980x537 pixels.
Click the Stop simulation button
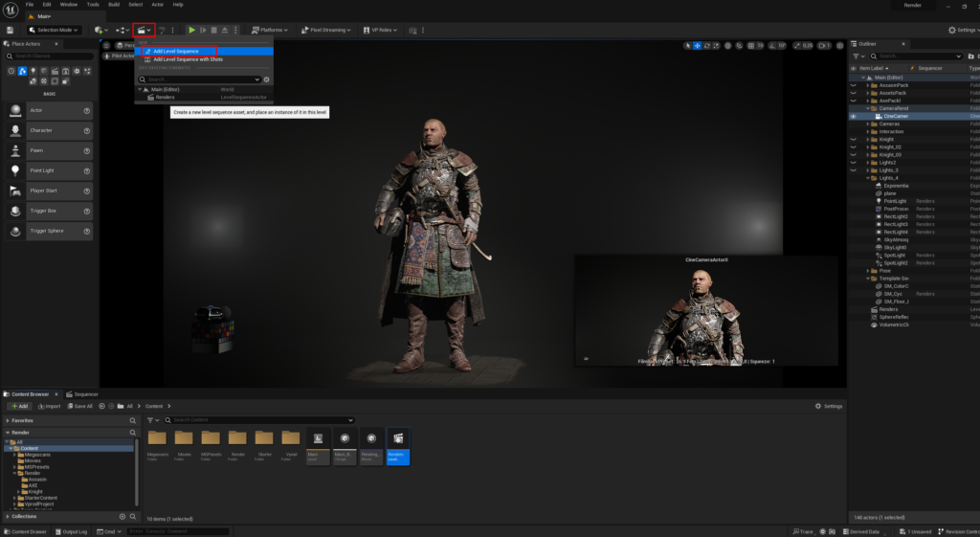click(x=213, y=30)
